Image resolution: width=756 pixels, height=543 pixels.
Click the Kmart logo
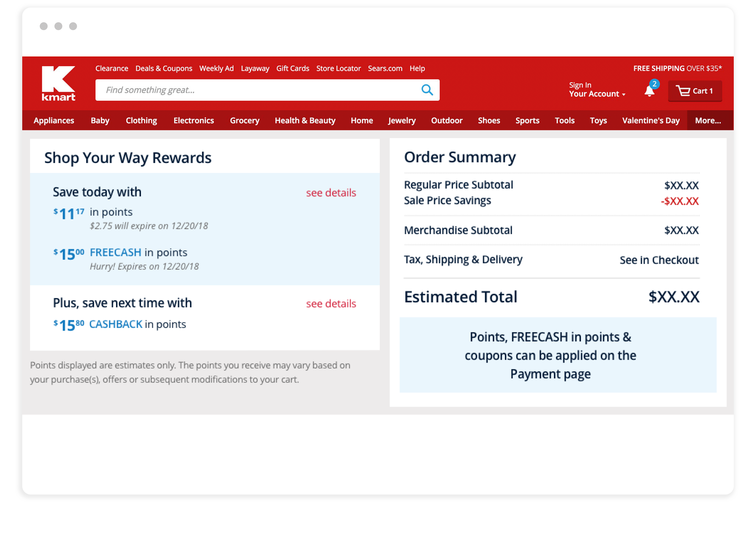(58, 83)
